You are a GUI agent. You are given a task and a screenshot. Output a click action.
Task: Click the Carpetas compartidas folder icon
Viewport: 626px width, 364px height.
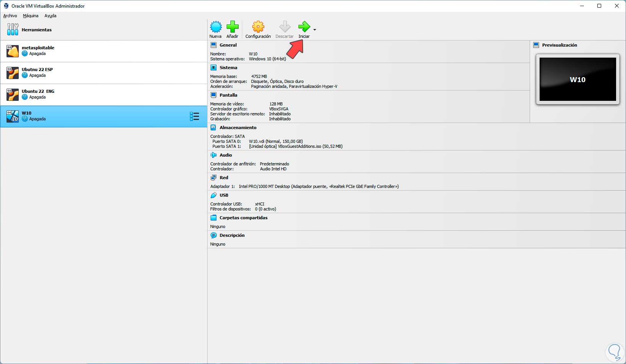(214, 218)
